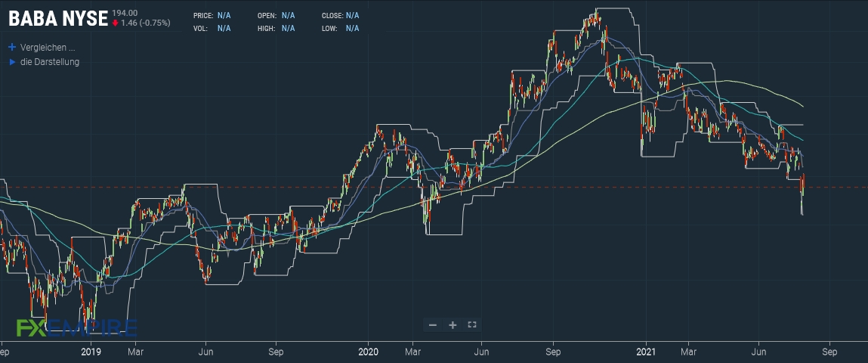Zoom in the chart with plus button
Screen dimensions: 868x363
[453, 324]
